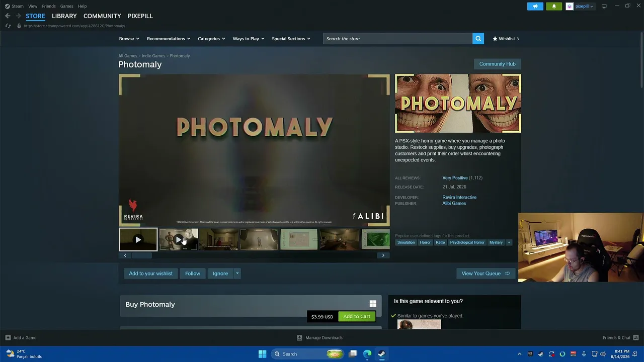Switch to the STORE tab
The image size is (644, 362).
(x=35, y=16)
